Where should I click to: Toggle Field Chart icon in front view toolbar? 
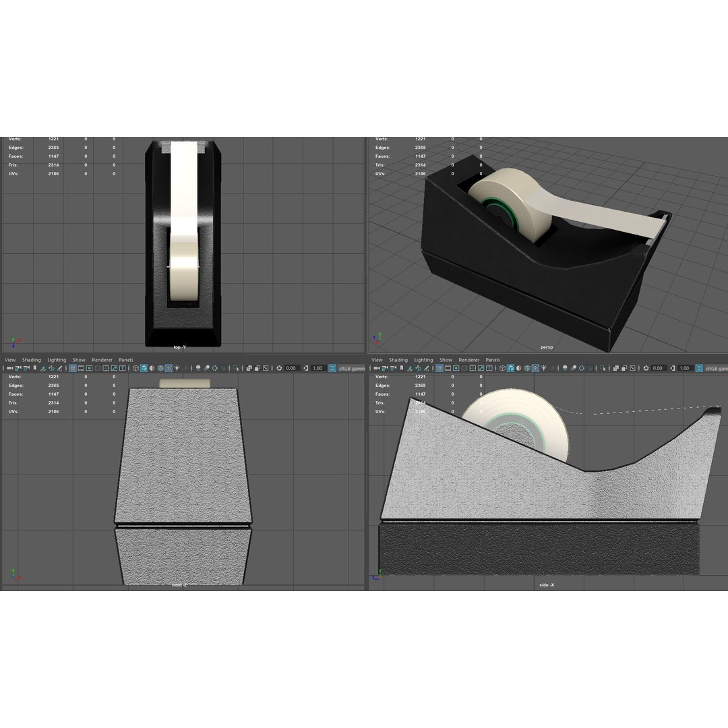106,368
